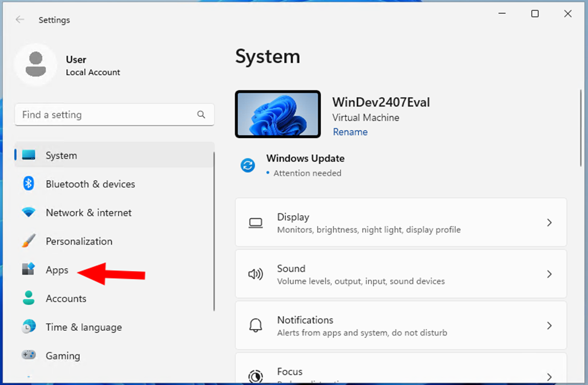The width and height of the screenshot is (588, 385).
Task: Go back with the back arrow
Action: pos(20,20)
